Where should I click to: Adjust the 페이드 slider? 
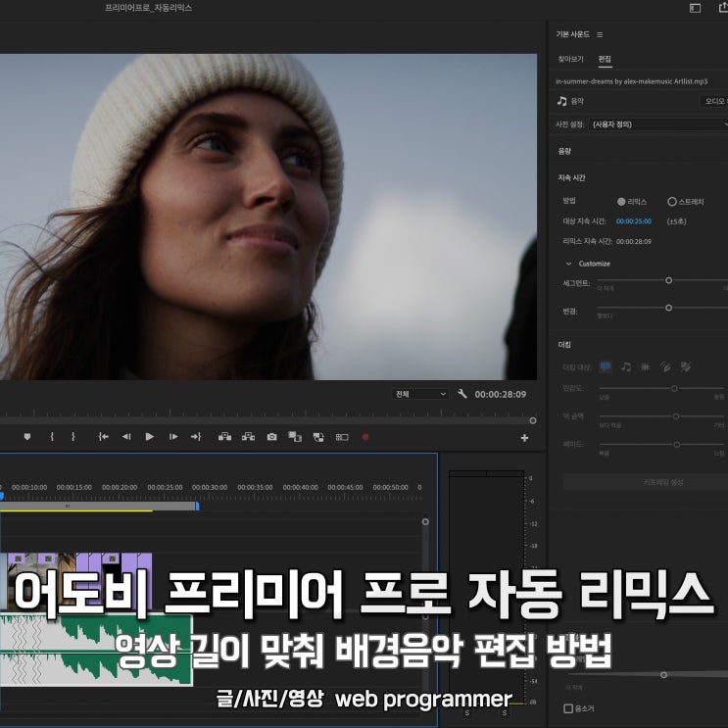point(677,444)
